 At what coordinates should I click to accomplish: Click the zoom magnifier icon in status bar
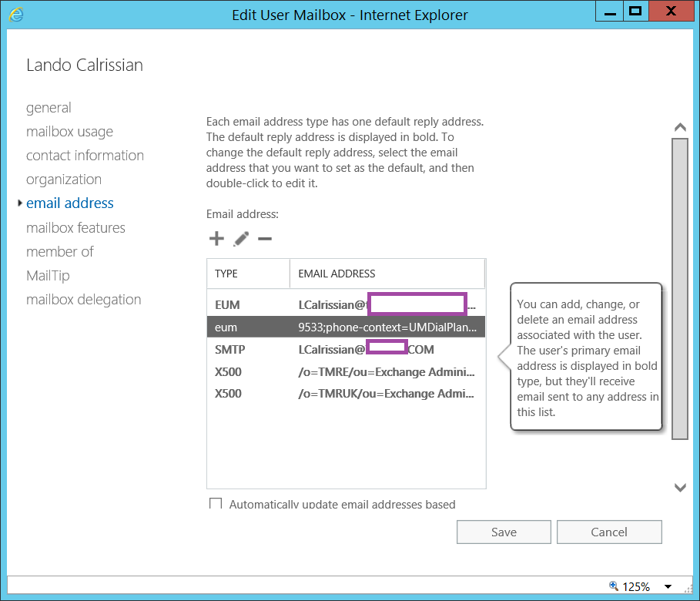tap(614, 586)
